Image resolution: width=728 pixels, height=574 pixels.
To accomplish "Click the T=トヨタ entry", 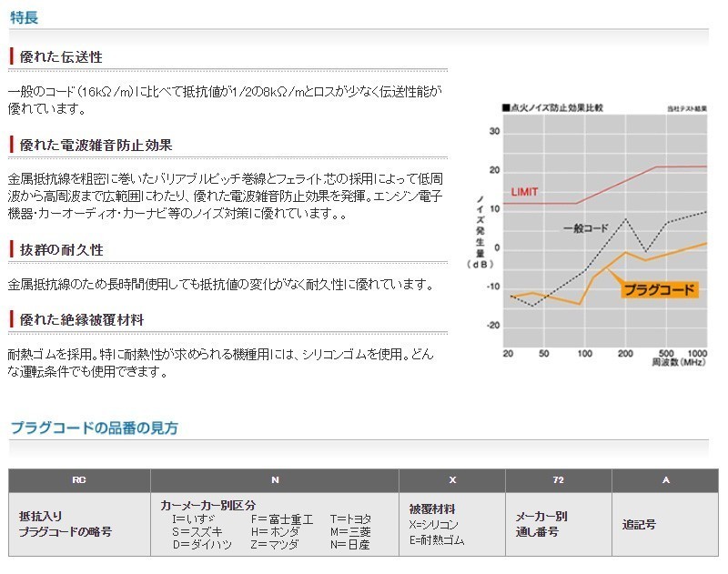I will click(350, 519).
